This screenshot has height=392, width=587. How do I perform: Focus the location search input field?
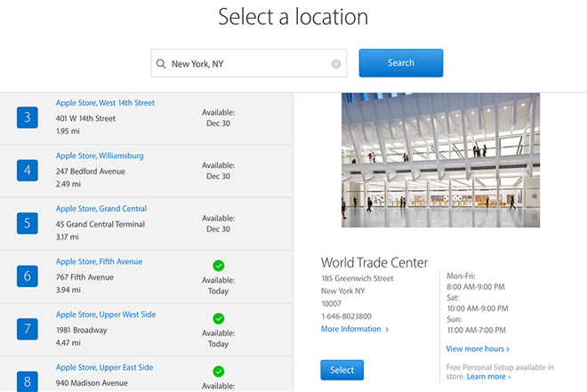(x=248, y=63)
